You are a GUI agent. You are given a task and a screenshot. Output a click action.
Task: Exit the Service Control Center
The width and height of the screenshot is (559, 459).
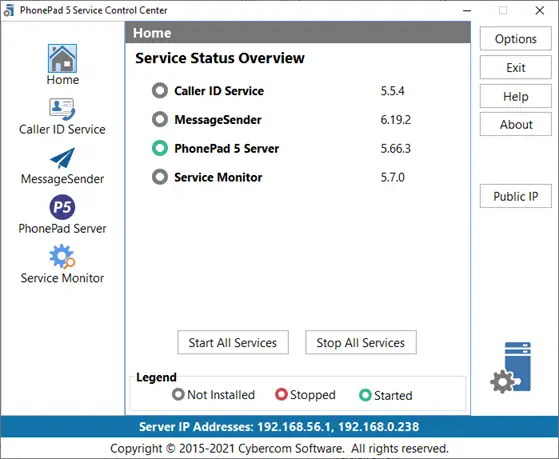tap(516, 67)
